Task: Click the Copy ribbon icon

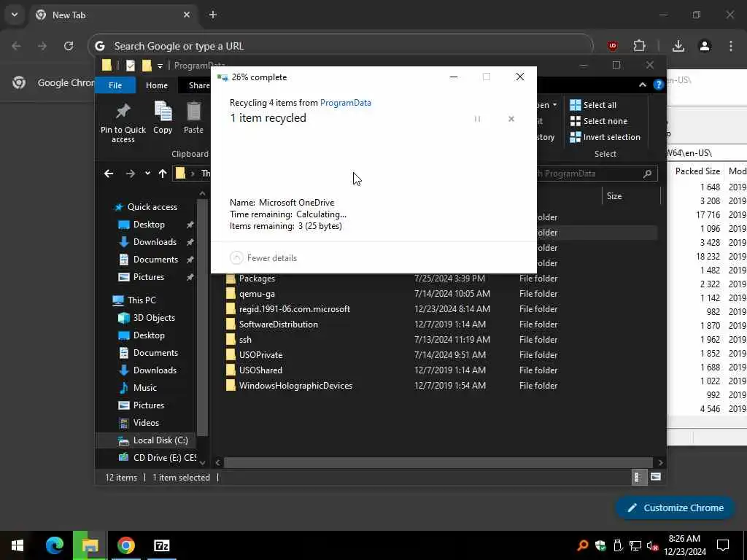Action: tap(163, 117)
